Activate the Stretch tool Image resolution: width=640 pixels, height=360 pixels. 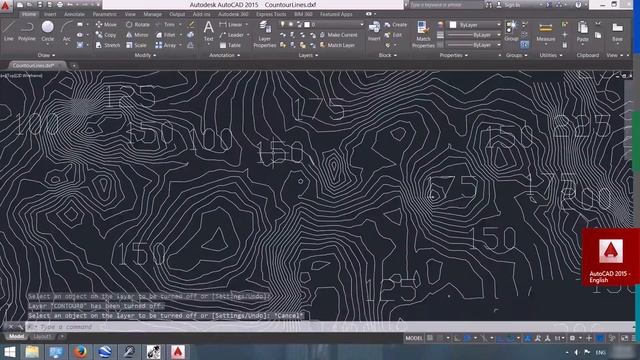108,45
